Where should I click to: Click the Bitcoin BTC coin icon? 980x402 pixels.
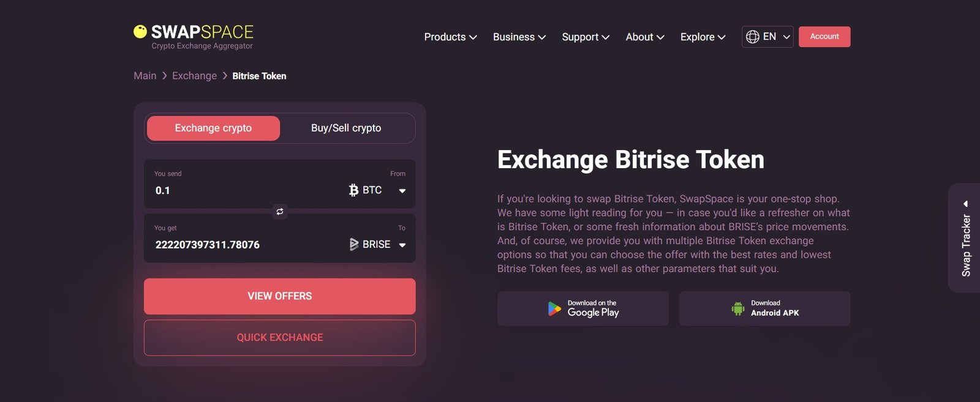pyautogui.click(x=353, y=190)
